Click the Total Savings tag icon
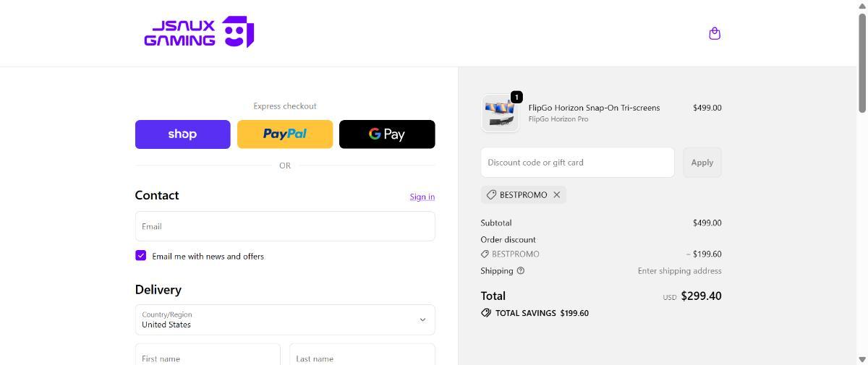This screenshot has width=868, height=365. coord(486,313)
